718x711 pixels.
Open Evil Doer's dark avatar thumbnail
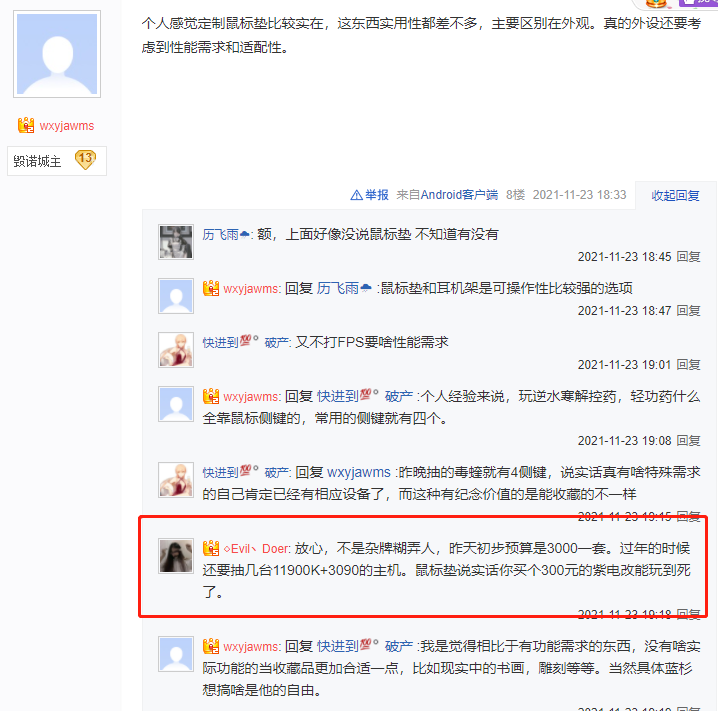(x=176, y=556)
